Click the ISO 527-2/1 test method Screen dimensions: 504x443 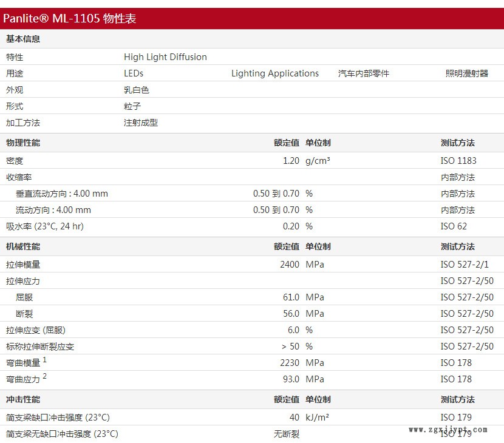(x=465, y=265)
